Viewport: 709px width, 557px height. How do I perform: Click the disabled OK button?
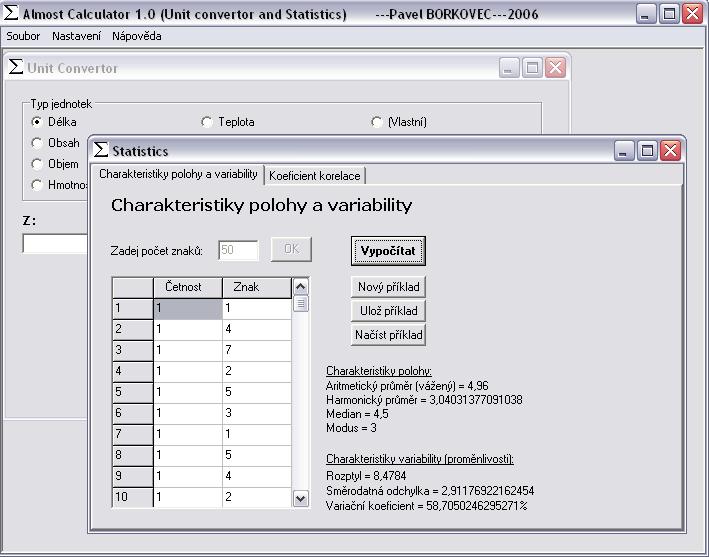tap(291, 249)
